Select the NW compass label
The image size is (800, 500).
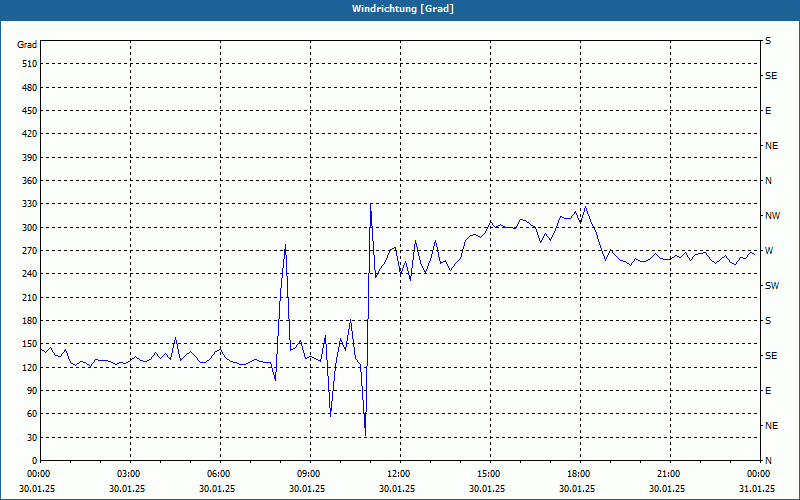click(x=772, y=216)
